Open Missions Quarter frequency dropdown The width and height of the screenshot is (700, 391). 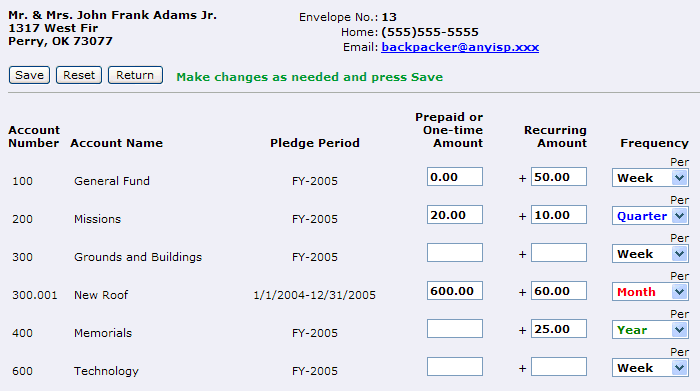[650, 216]
